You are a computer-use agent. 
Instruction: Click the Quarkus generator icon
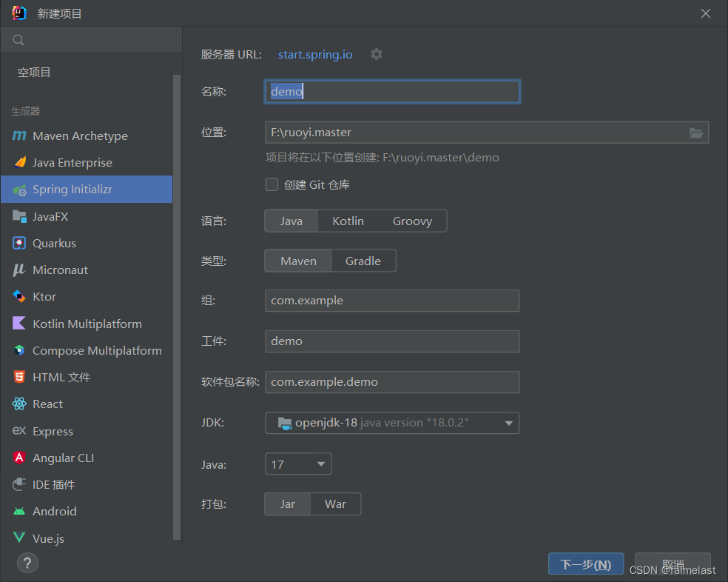coord(19,243)
